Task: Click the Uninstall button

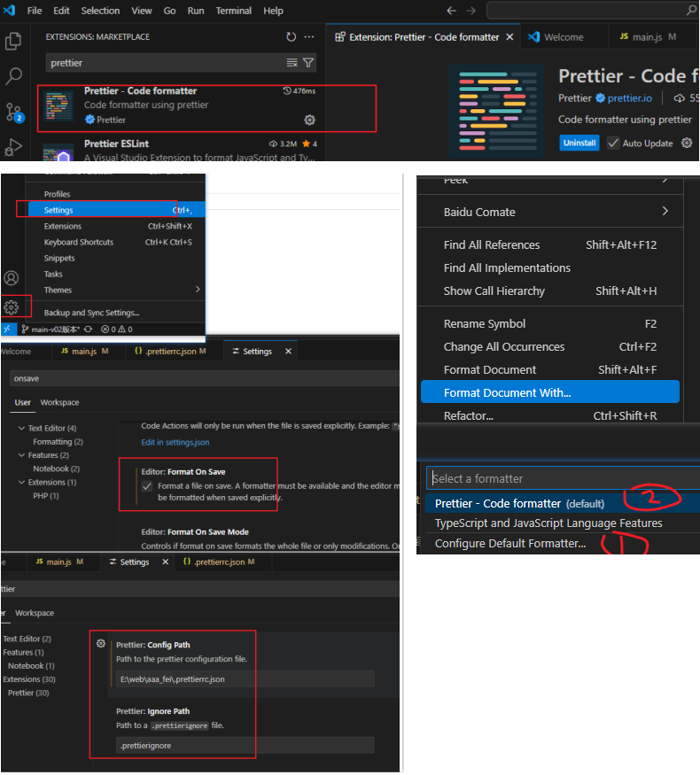Action: [x=579, y=143]
